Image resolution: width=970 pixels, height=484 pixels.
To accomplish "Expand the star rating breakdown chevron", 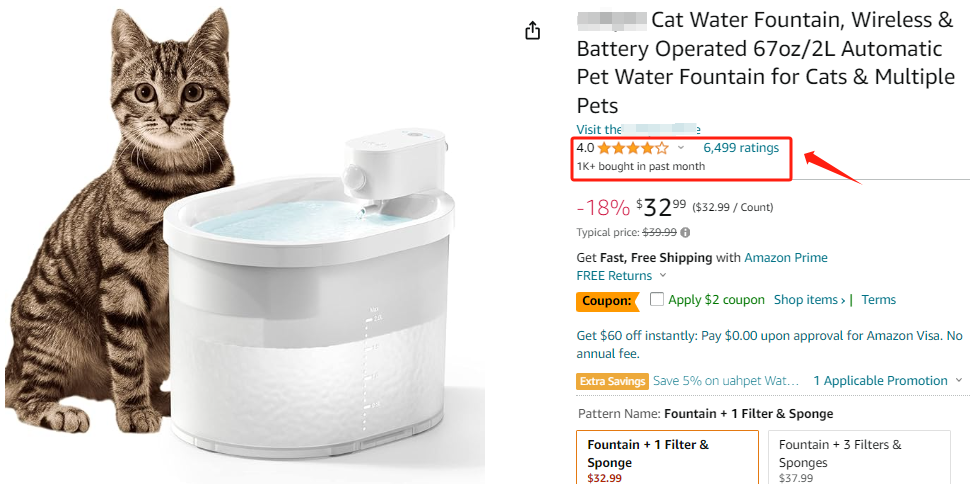I will coord(680,148).
